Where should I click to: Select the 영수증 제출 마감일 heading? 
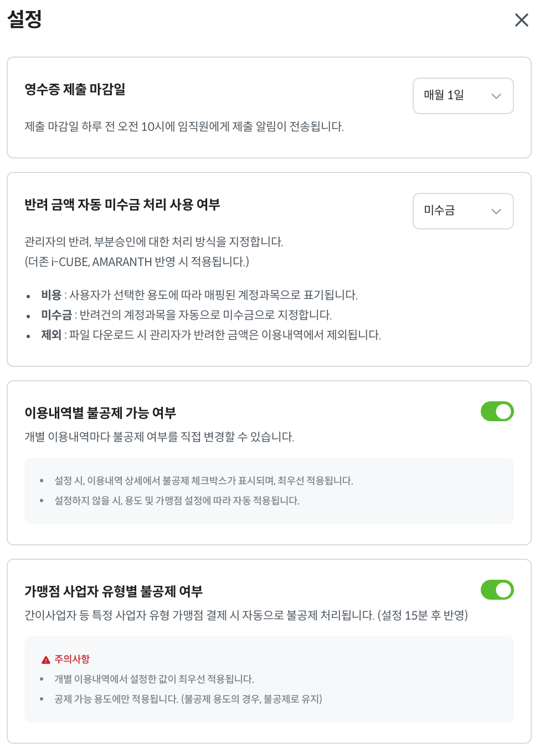[75, 89]
